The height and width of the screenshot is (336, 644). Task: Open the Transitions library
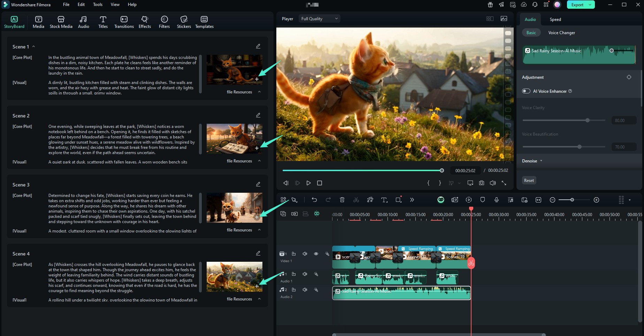click(124, 22)
